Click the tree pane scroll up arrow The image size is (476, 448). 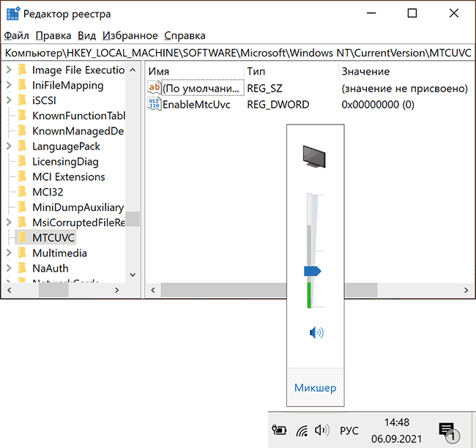(x=133, y=70)
